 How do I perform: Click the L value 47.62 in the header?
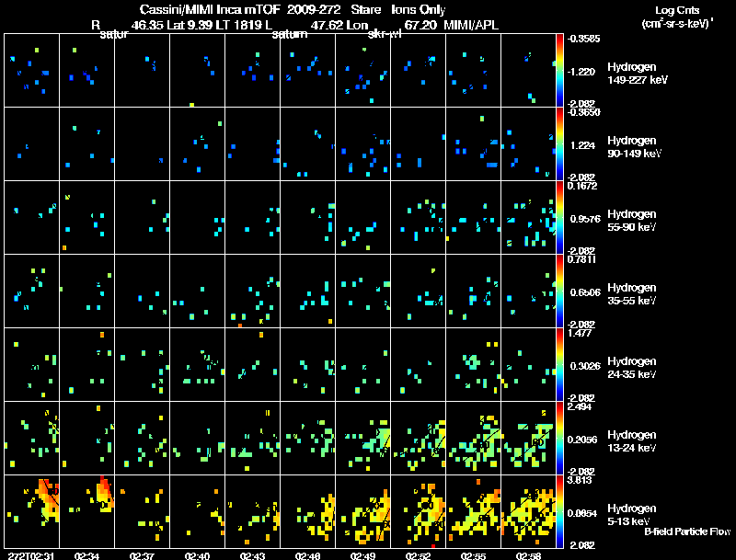tap(327, 25)
